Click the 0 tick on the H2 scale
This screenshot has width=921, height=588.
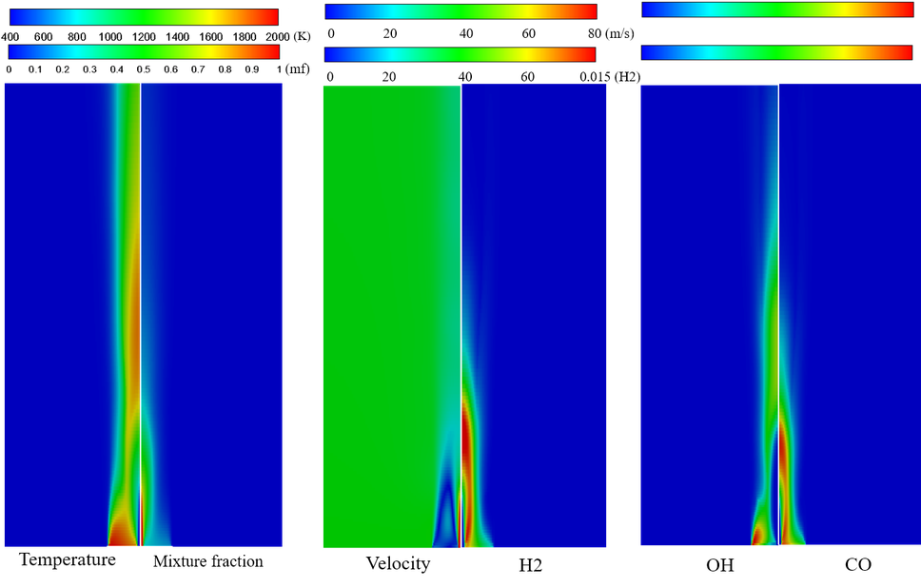[x=330, y=77]
